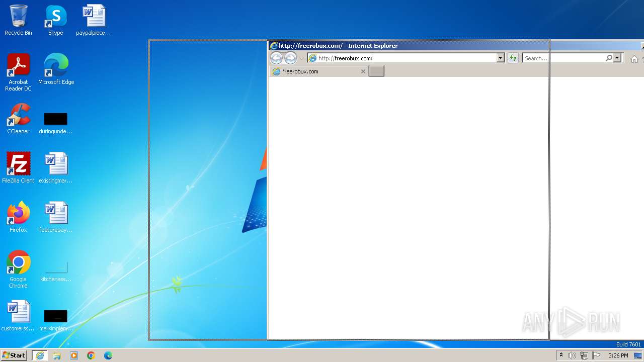This screenshot has height=362, width=644.
Task: Launch Google Chrome desktop shortcut
Action: click(x=18, y=269)
